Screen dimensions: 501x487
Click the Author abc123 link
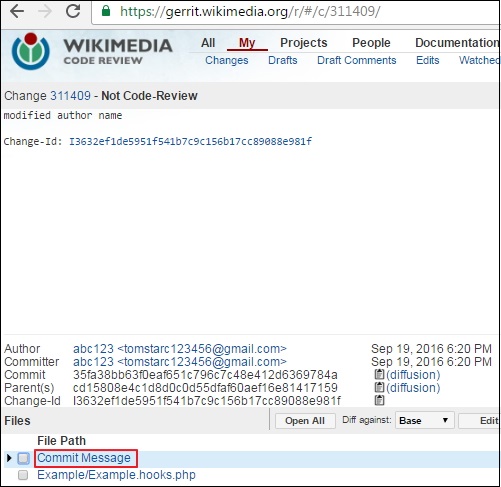tap(180, 349)
